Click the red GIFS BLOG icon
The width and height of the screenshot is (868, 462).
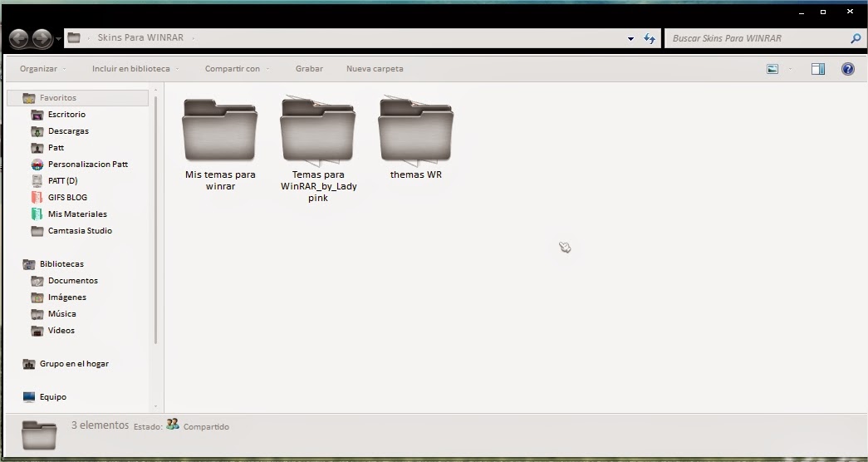(x=37, y=197)
